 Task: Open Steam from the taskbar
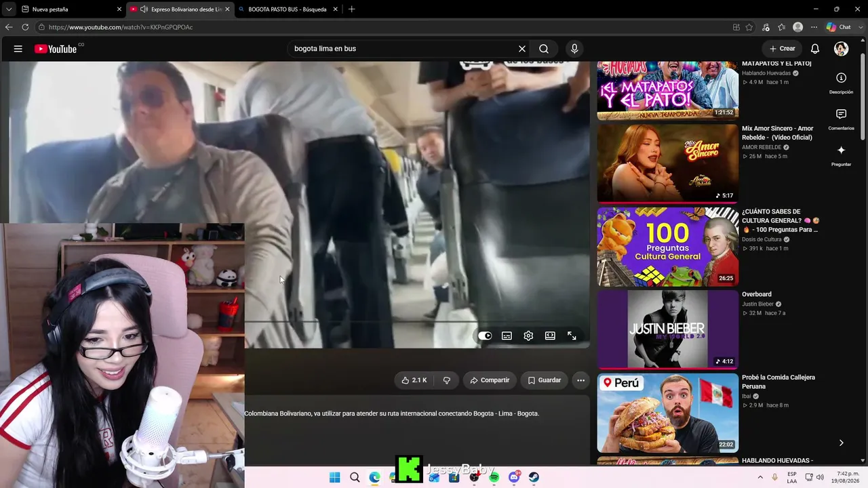click(x=534, y=477)
